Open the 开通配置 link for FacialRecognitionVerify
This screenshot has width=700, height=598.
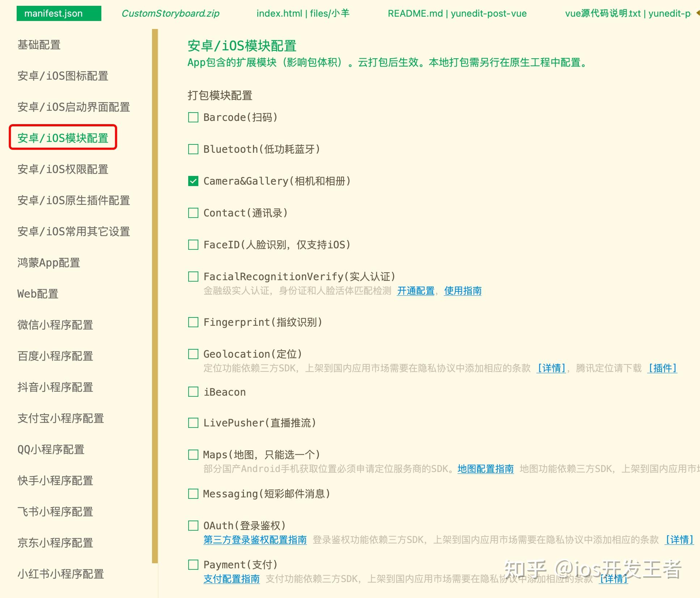(x=415, y=291)
